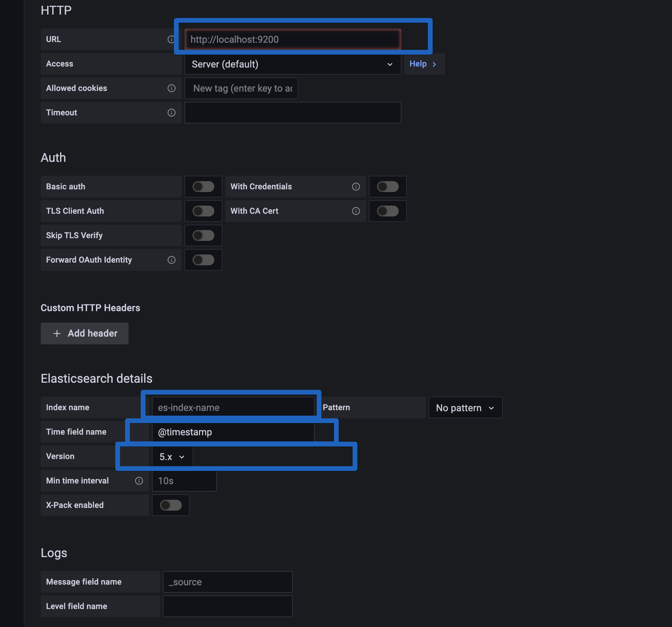The image size is (672, 627).
Task: Click the With Credentials info icon
Action: click(356, 187)
